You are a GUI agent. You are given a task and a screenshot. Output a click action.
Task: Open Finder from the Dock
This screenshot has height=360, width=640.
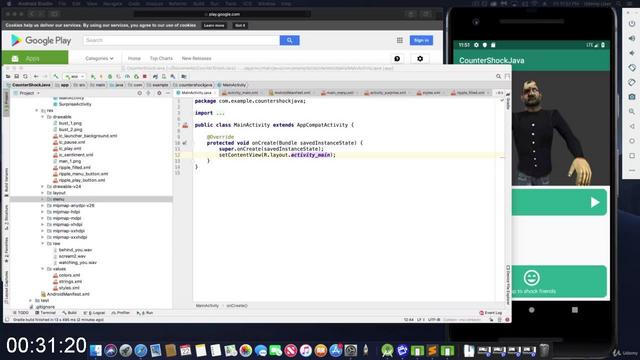[96, 350]
